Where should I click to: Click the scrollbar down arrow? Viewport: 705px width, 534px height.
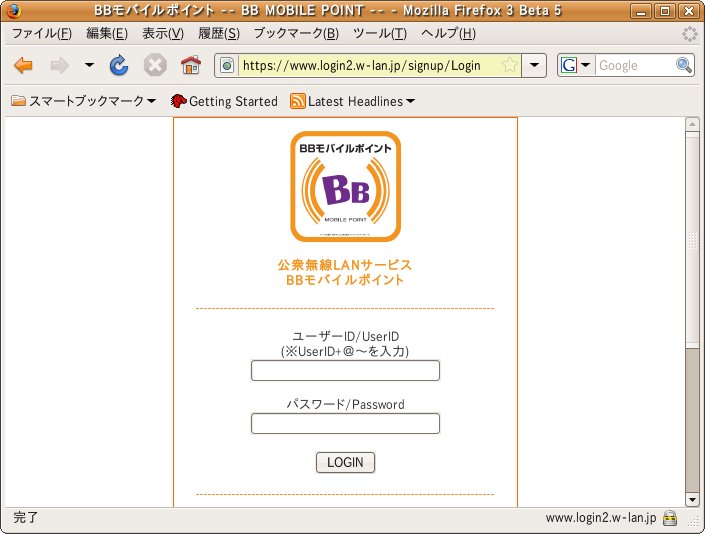pyautogui.click(x=692, y=499)
